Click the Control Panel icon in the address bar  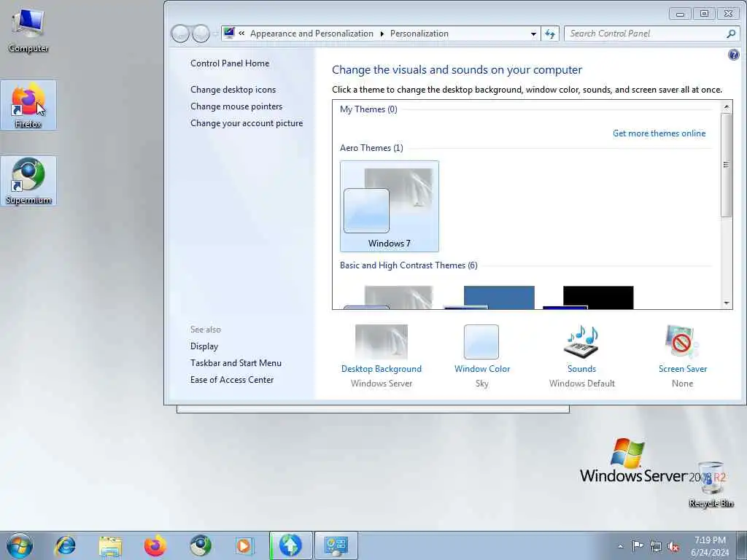point(229,33)
